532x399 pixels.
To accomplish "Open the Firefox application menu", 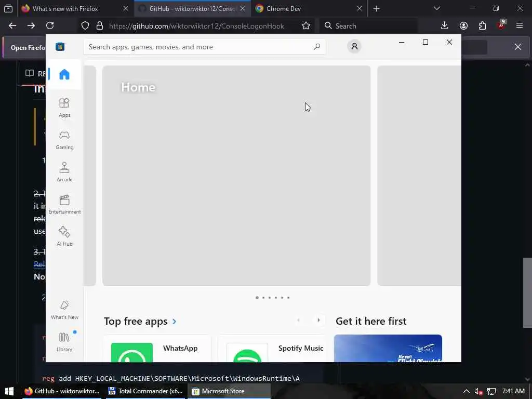I will click(520, 26).
